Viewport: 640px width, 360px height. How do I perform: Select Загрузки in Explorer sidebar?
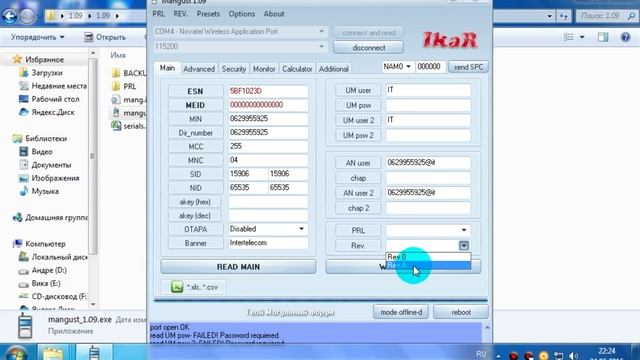click(x=47, y=73)
